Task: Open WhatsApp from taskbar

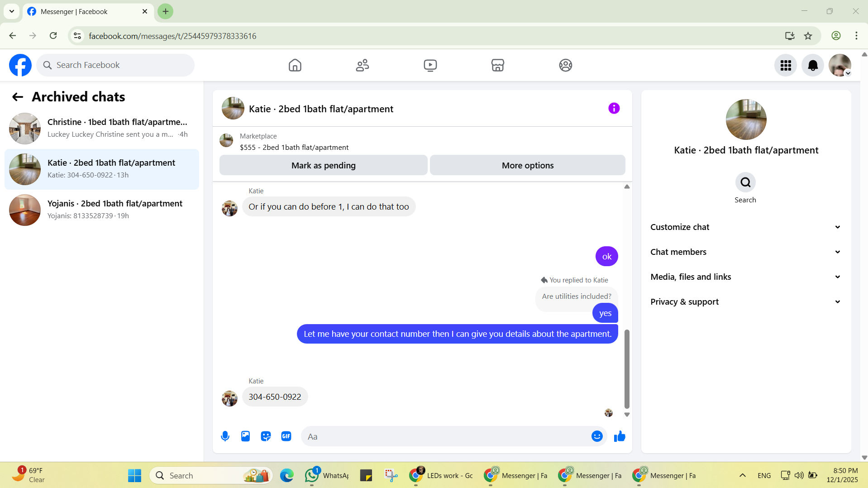Action: click(326, 475)
